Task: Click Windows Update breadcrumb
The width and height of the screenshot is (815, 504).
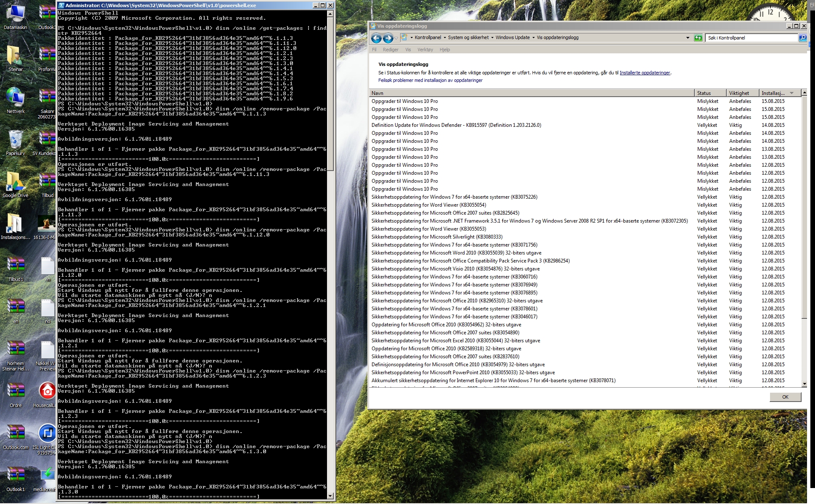Action: pos(512,38)
